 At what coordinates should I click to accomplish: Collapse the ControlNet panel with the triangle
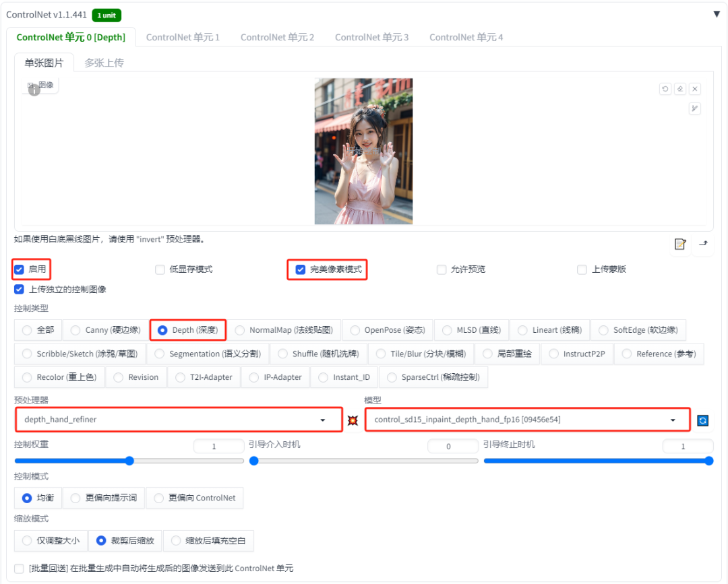click(717, 14)
